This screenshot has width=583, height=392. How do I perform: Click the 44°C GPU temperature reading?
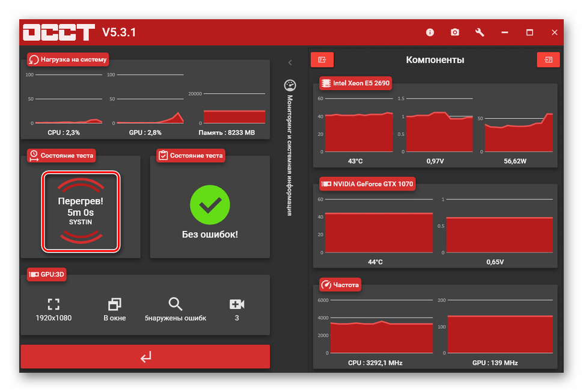coord(375,262)
